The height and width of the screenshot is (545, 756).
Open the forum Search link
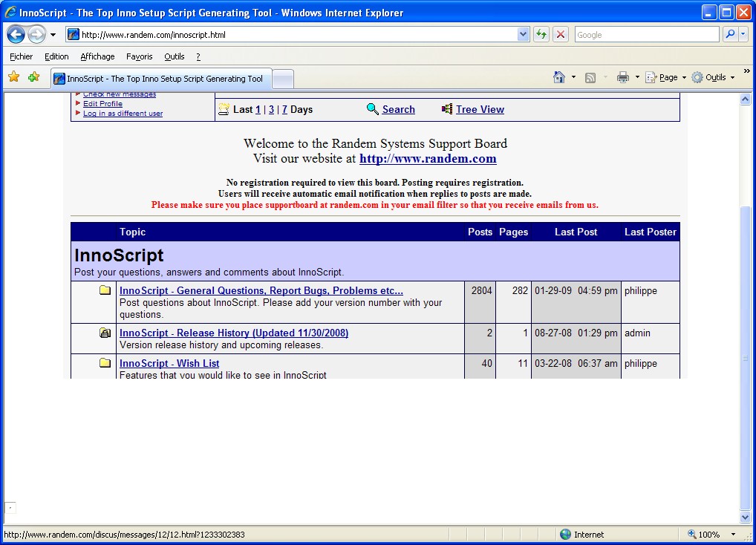point(398,109)
